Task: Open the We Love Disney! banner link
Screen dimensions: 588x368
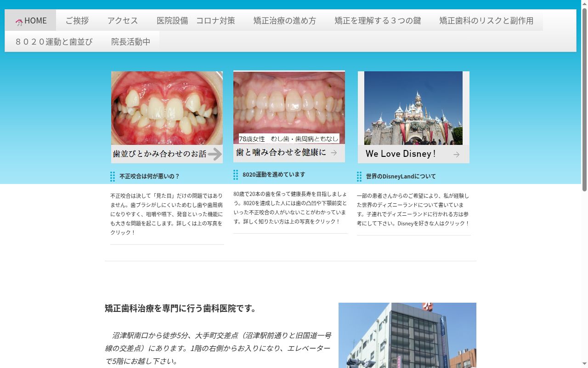Action: 413,154
